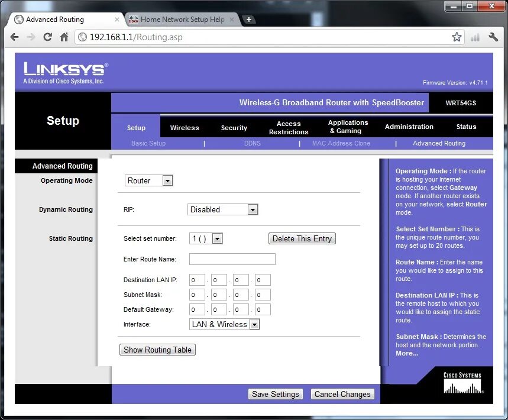Screen dimensions: 508x420
Task: Go to Advanced Routing sub-tab
Action: point(439,143)
